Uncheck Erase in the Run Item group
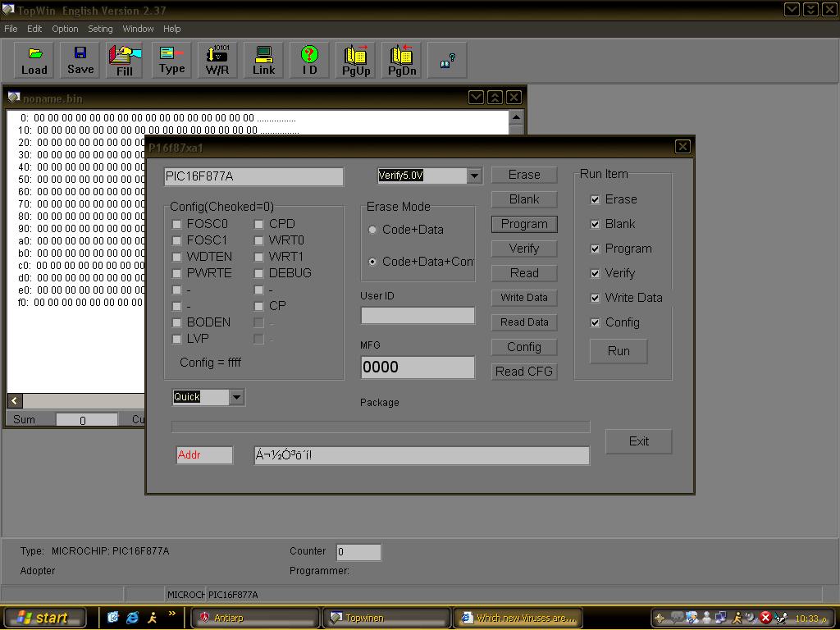This screenshot has height=630, width=840. tap(595, 199)
